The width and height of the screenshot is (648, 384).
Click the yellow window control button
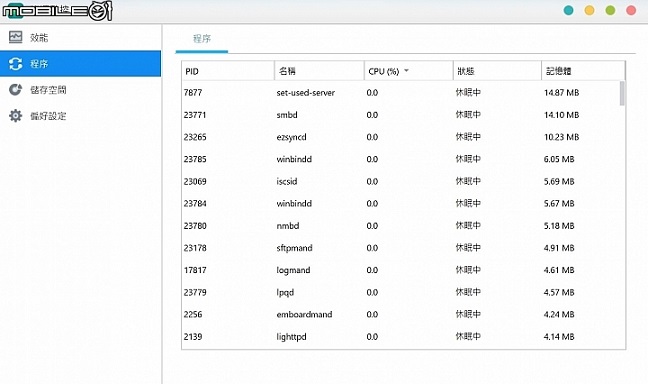tap(590, 10)
